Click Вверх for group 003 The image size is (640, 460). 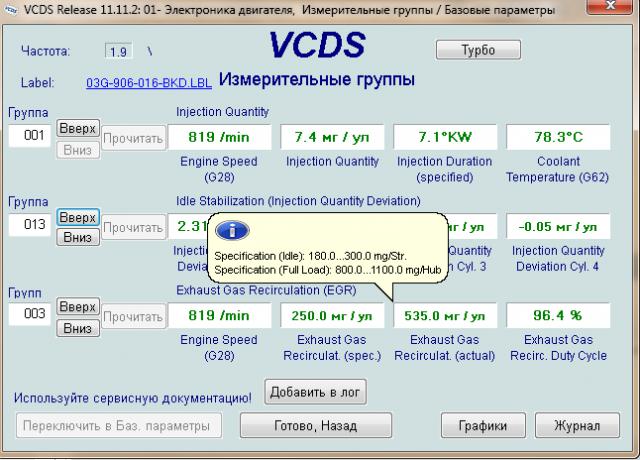click(x=78, y=308)
